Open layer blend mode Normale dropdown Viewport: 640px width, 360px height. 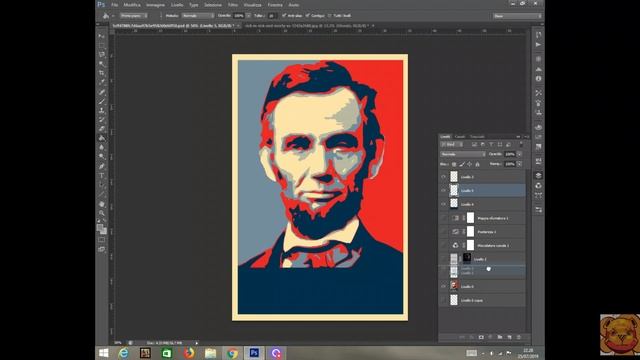point(463,154)
